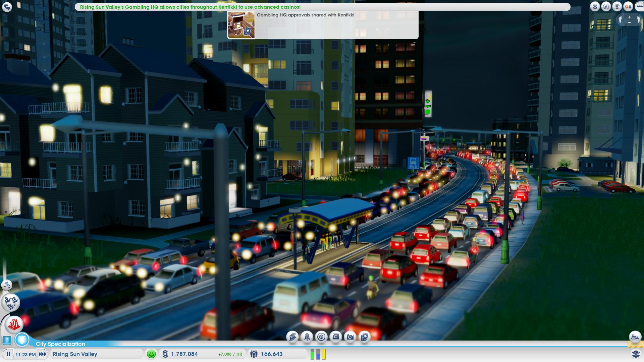Open the green happiness smiley face
Image resolution: width=644 pixels, height=362 pixels.
151,354
